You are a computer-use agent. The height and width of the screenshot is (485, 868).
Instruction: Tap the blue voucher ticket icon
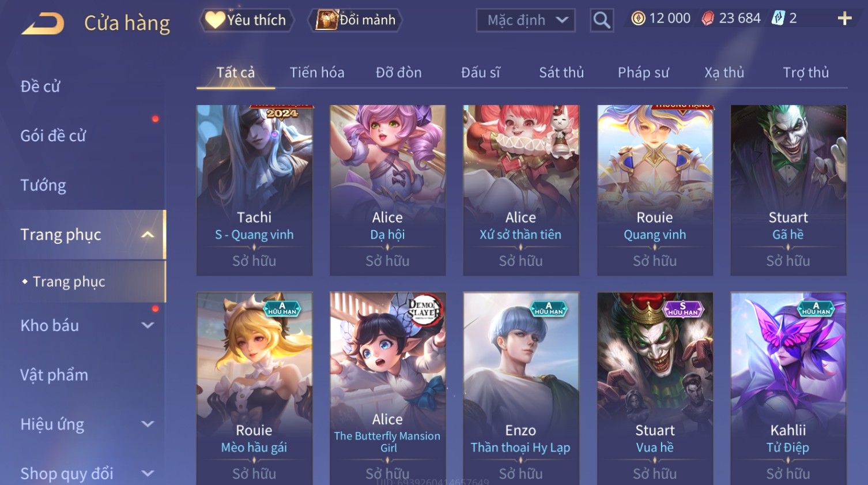[778, 18]
